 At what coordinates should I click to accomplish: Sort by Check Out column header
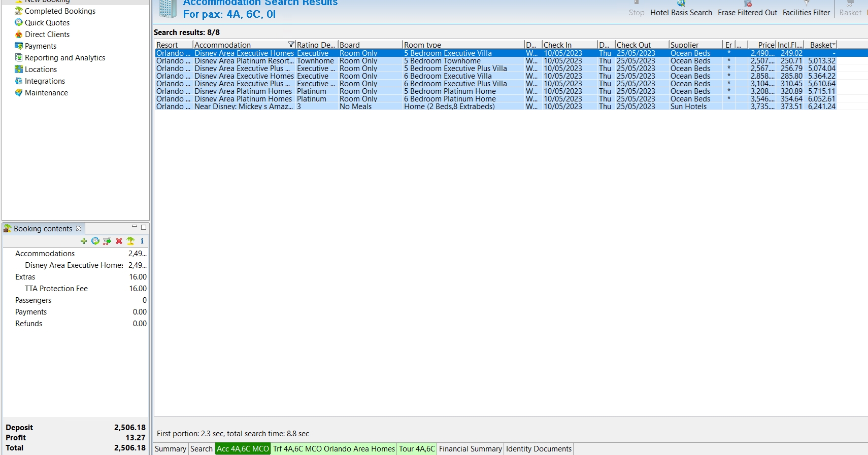[x=642, y=45]
